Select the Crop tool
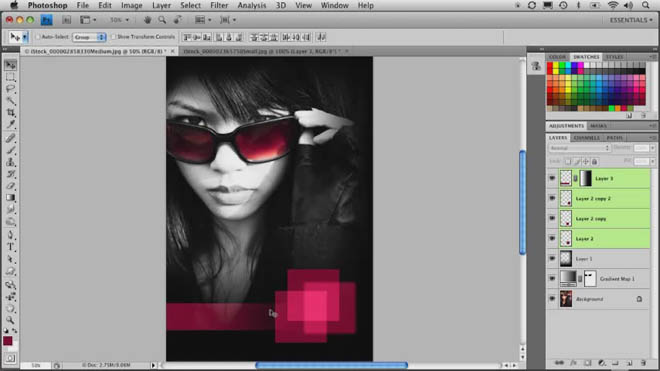 11,112
